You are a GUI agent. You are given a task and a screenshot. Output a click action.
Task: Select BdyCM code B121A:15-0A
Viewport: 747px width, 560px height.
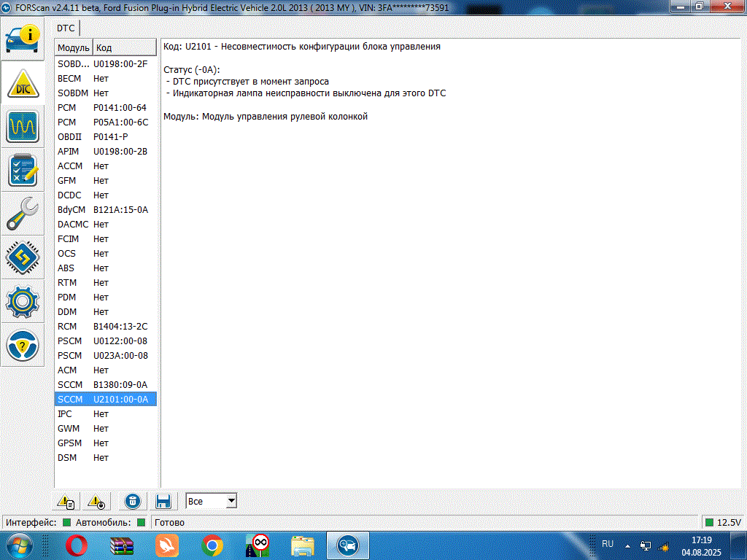106,210
